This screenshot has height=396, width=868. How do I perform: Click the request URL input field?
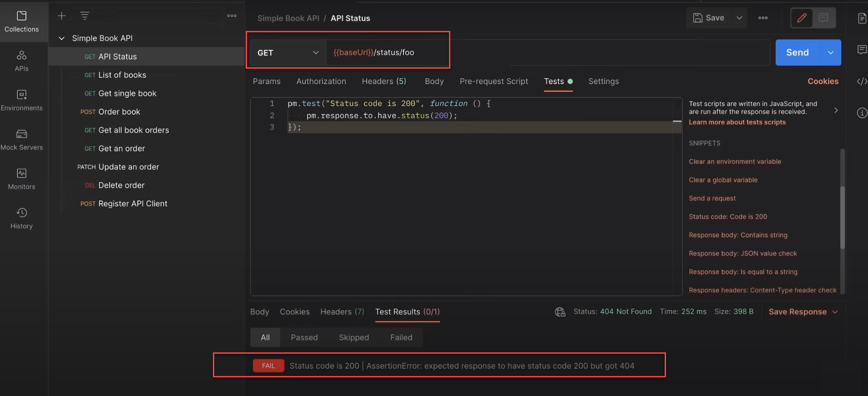point(548,53)
